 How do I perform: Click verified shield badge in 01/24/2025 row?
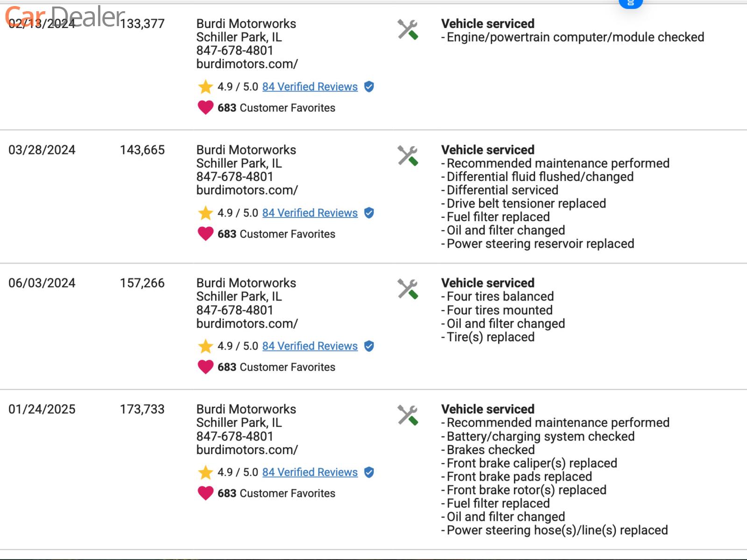click(x=369, y=472)
